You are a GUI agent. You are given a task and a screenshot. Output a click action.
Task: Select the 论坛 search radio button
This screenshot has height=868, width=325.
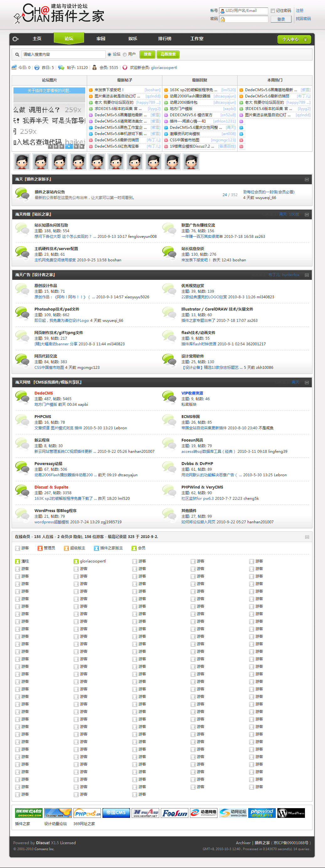(109, 54)
